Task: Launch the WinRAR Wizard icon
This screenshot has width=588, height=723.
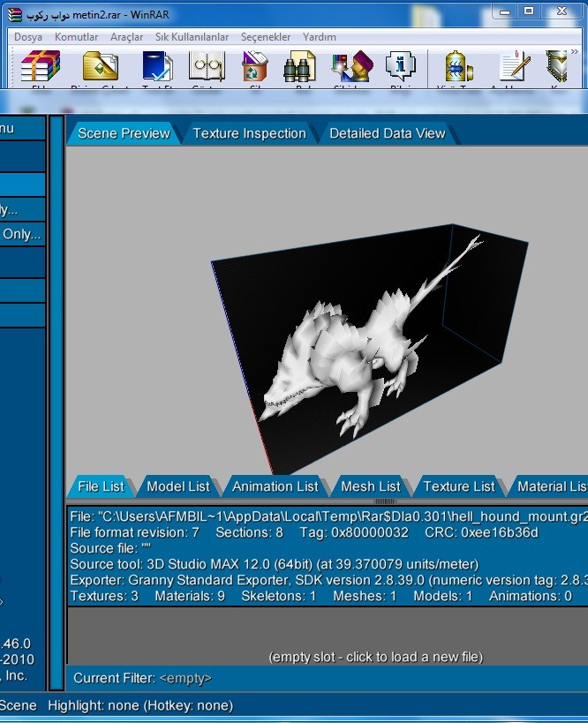Action: tap(352, 66)
